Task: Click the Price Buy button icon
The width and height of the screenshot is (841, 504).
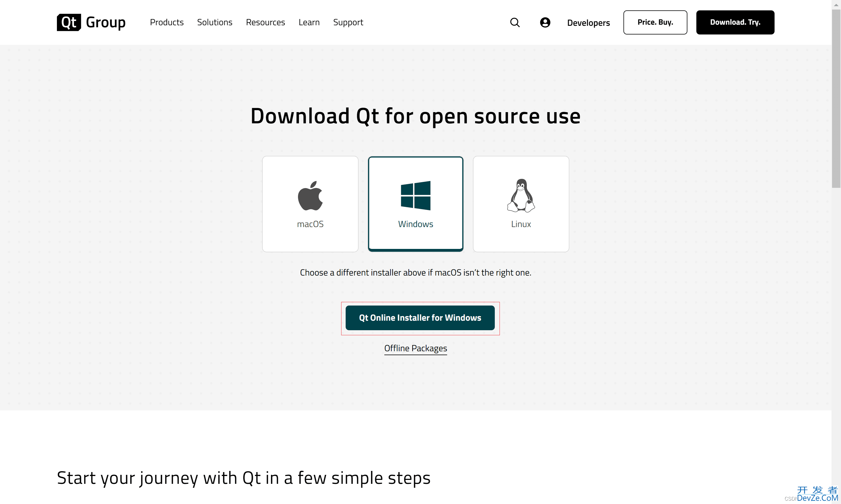Action: pos(655,22)
